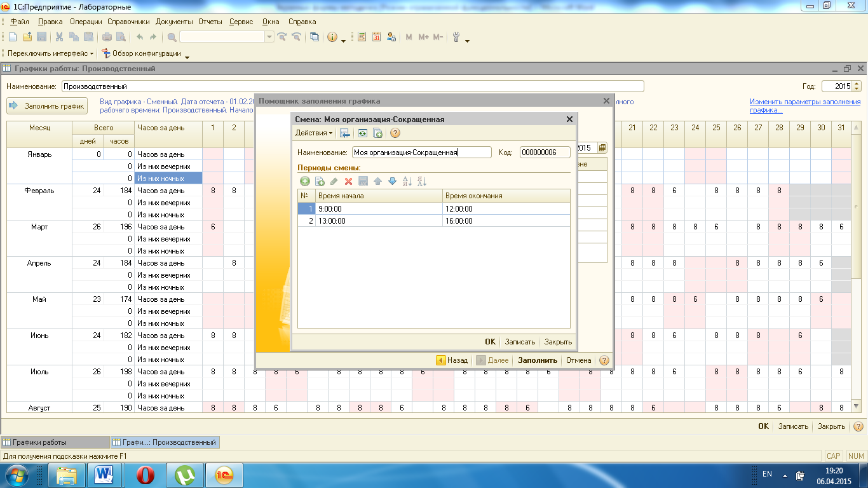Create a new document from main toolbar

[x=12, y=37]
